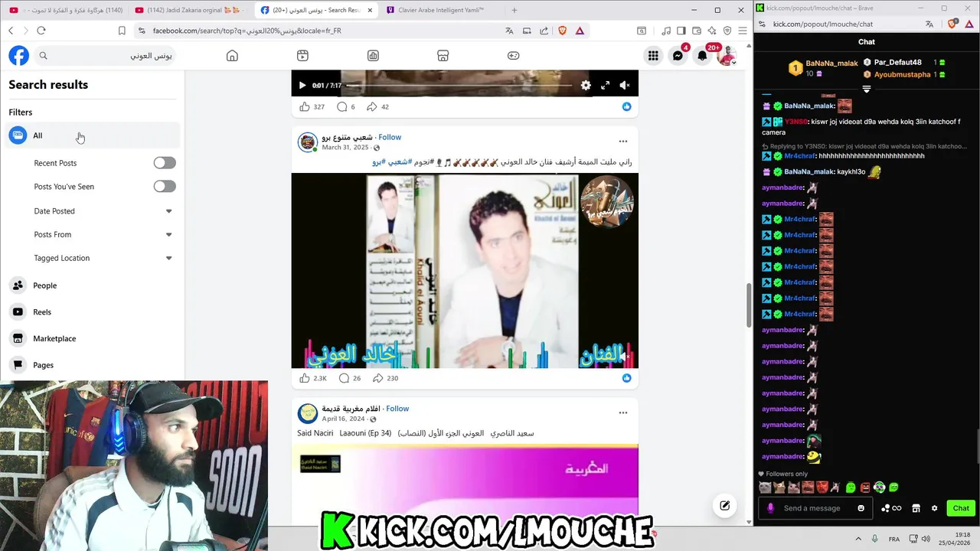
Task: Open Kick chat settings gear
Action: [934, 508]
